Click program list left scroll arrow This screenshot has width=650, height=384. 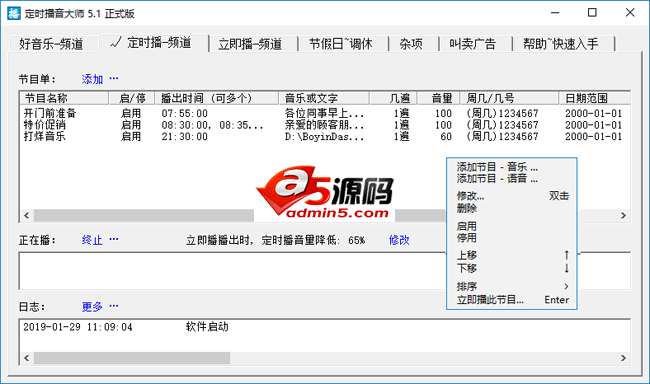(27, 215)
